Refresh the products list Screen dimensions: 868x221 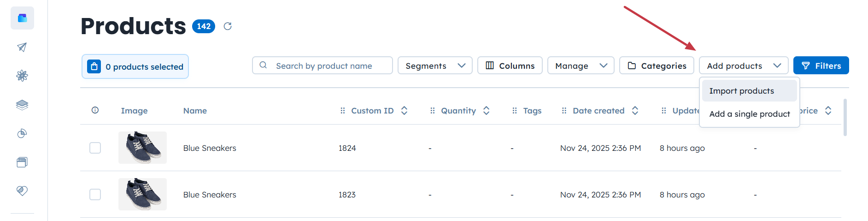[228, 26]
